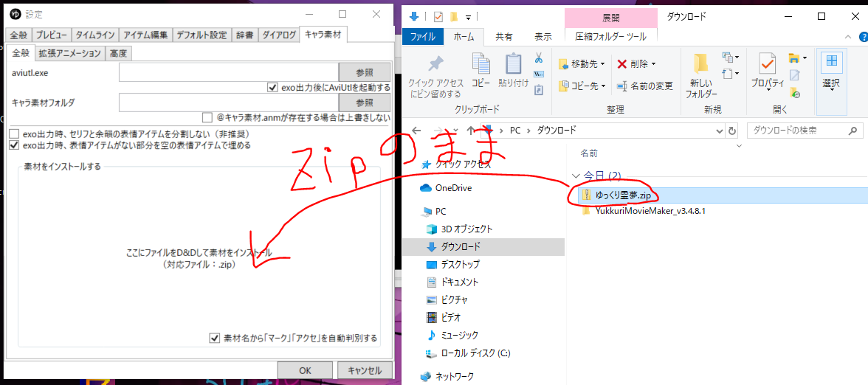Pin to Quick Access in Explorer ribbon

click(x=435, y=76)
